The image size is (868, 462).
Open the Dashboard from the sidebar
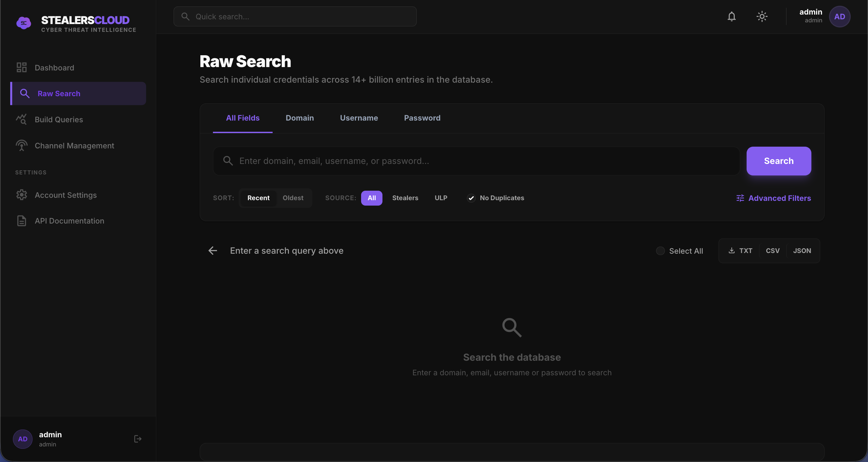(54, 67)
